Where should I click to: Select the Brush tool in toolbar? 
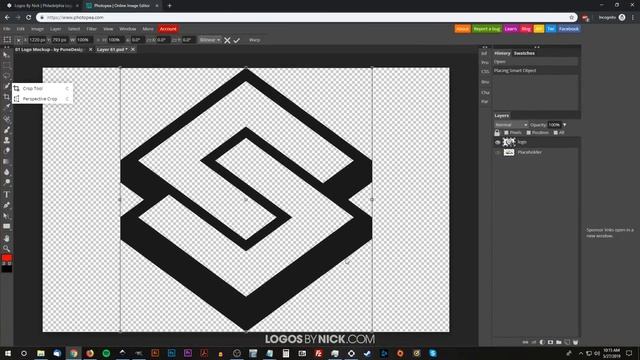[x=7, y=130]
